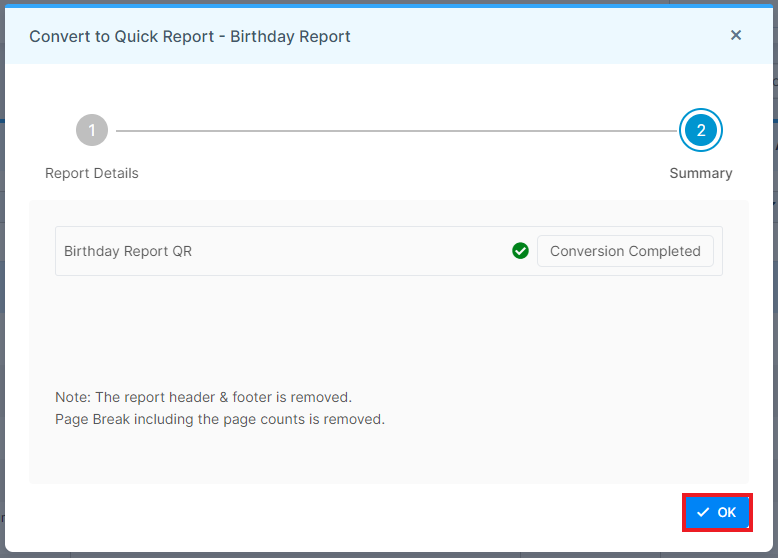The width and height of the screenshot is (778, 558).
Task: Click the progress line between steps
Action: [x=396, y=131]
